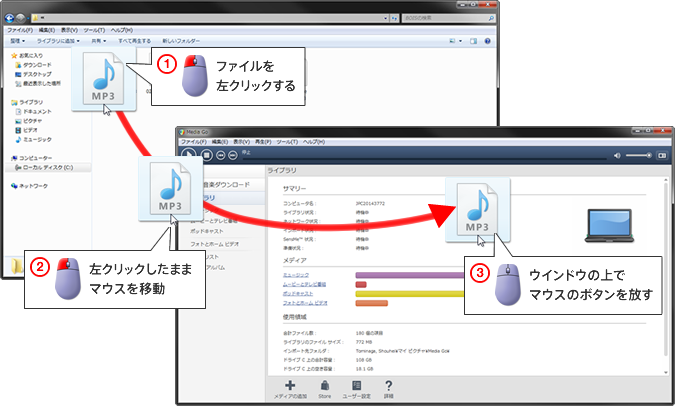Click the 新しいフォルダー button
Viewport: 675px width, 406px height.
point(179,41)
